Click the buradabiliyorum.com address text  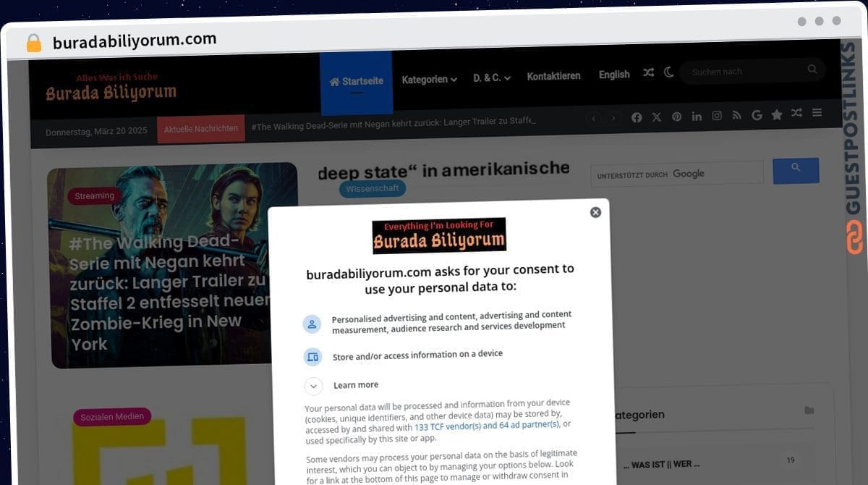pos(135,41)
